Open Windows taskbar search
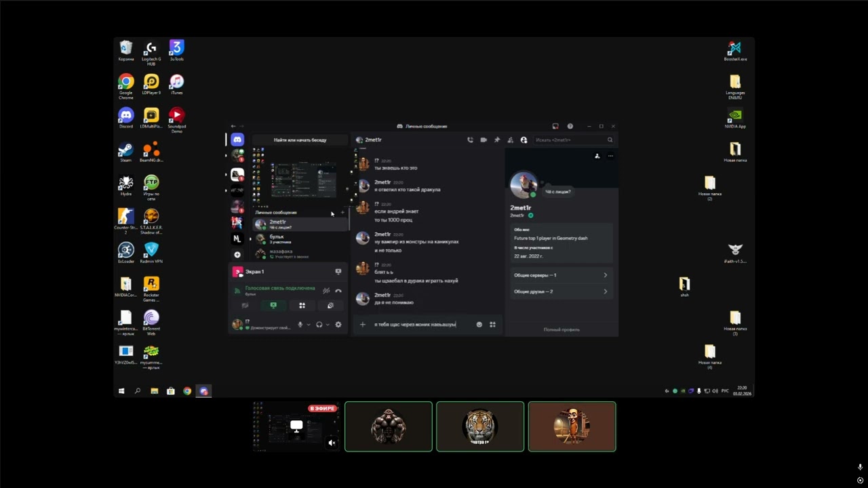Viewport: 868px width, 488px height. (138, 391)
